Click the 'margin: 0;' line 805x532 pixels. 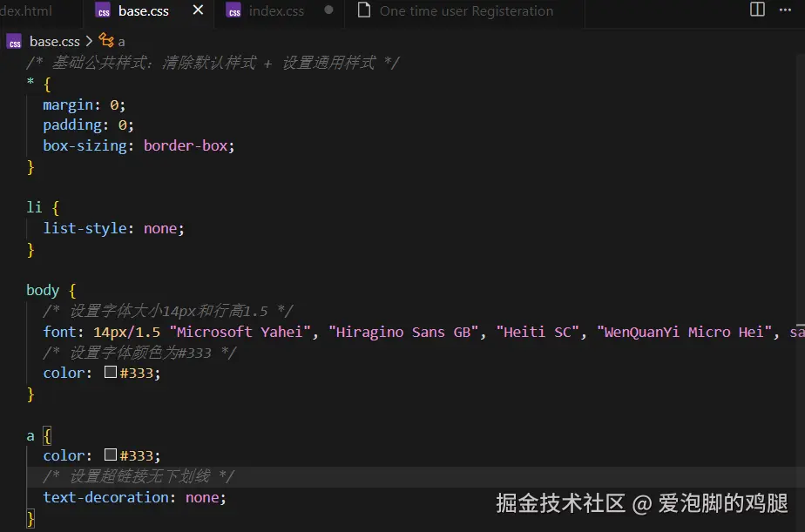point(85,104)
